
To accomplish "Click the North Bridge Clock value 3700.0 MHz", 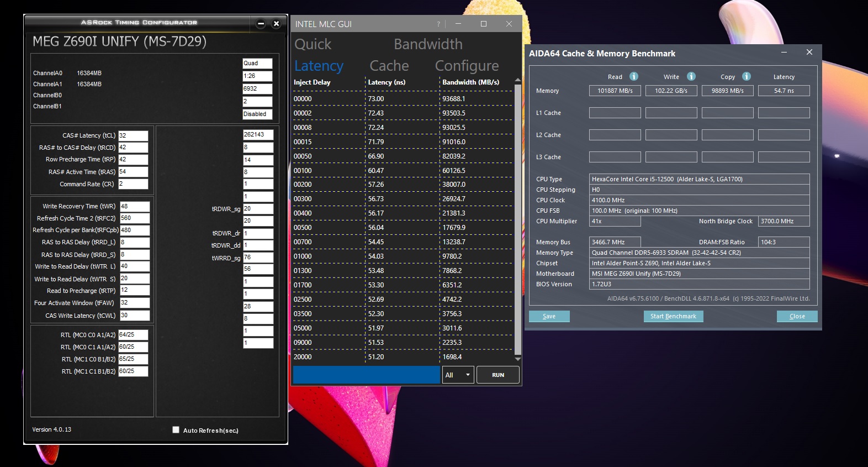I will (784, 221).
